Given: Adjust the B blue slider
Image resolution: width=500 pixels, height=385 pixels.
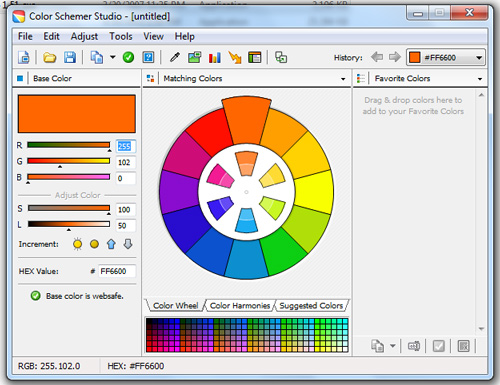Looking at the screenshot, I should [x=69, y=177].
